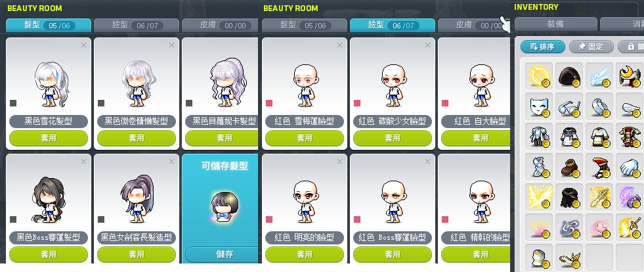The image size is (644, 272).
Task: Select the golden halo ring item
Action: pos(538,76)
